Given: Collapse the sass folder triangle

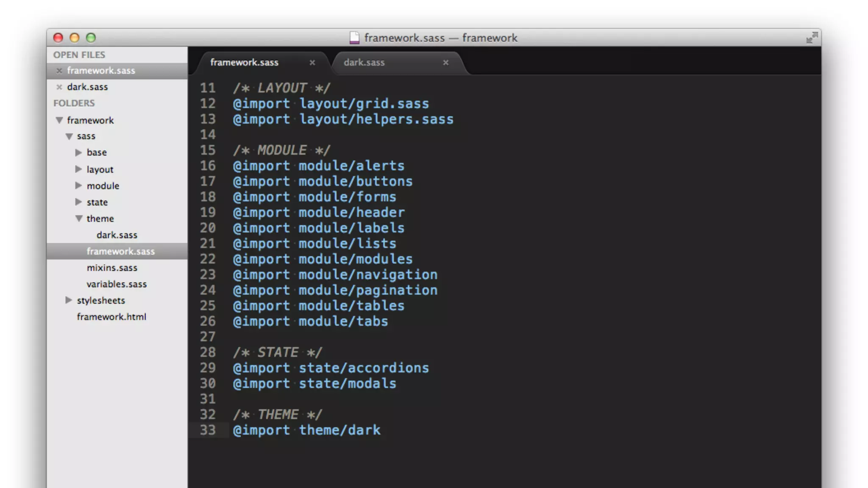Looking at the screenshot, I should click(x=69, y=136).
